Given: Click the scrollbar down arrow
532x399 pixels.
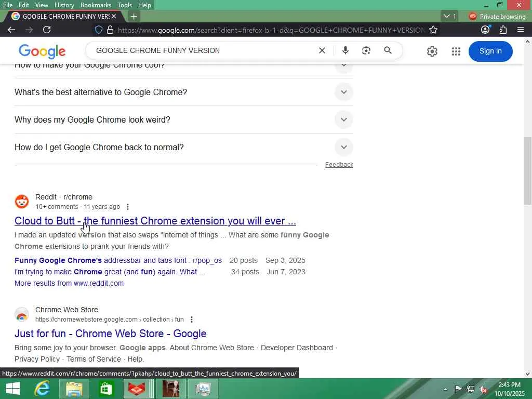Looking at the screenshot, I should [527, 374].
